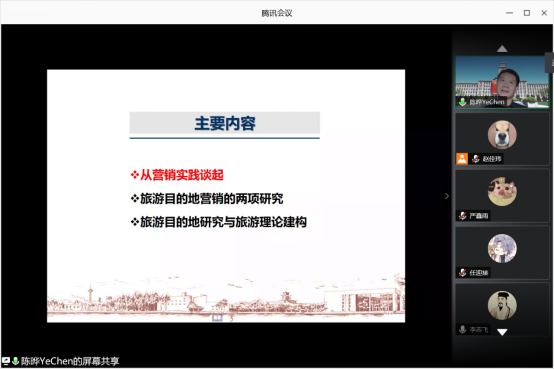Click the muted microphone icon beside 任思婕
The image size is (554, 370).
pos(462,272)
